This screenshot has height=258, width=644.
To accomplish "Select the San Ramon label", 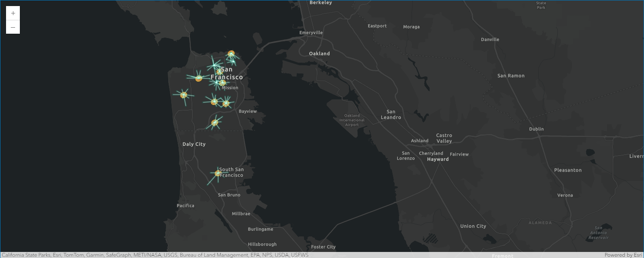I will pos(511,76).
